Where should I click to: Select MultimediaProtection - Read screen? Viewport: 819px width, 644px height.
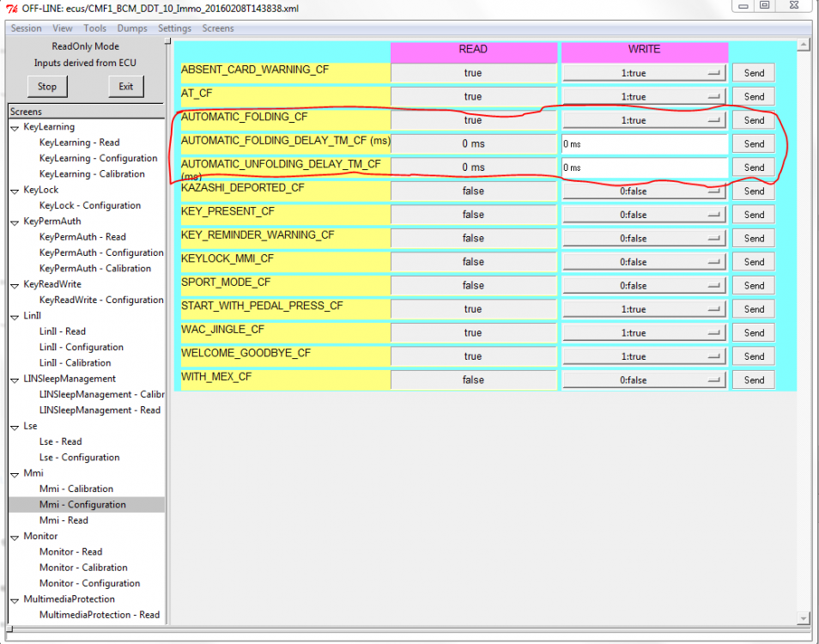pos(100,615)
